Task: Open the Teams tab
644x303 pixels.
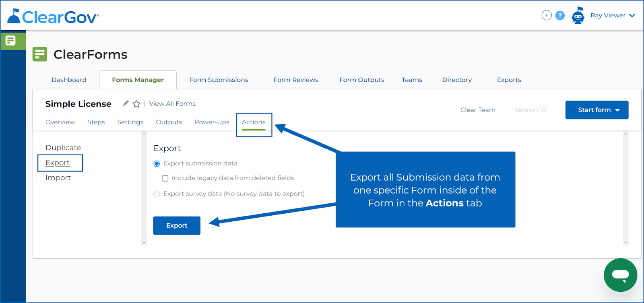Action: pos(412,80)
